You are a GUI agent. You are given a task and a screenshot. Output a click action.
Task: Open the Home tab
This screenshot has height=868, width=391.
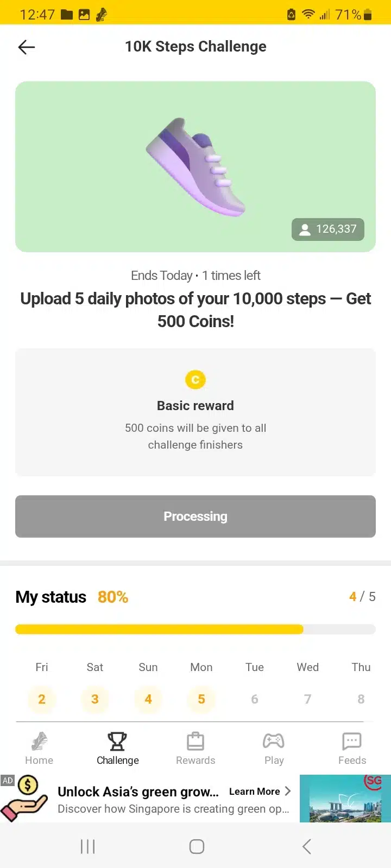(39, 749)
